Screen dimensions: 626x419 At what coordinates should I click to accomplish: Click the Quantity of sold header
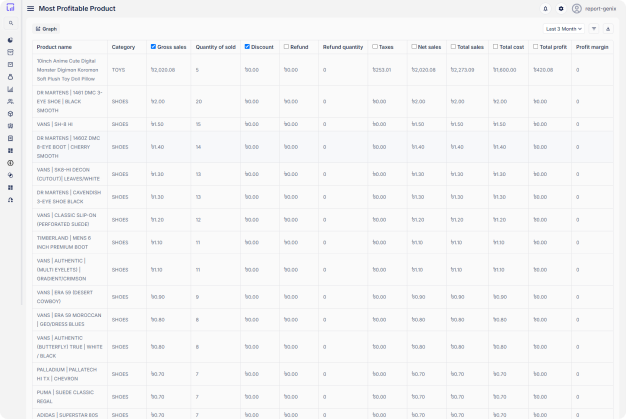pos(216,47)
